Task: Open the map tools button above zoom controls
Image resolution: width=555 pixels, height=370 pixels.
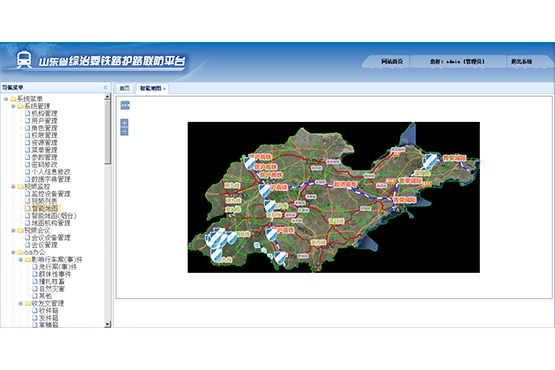Action: pos(125,105)
